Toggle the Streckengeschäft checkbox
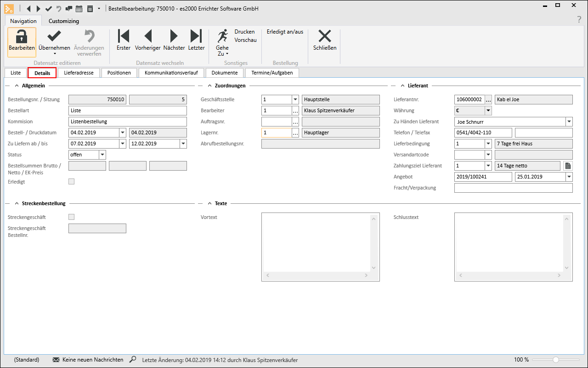This screenshot has height=368, width=588. [x=71, y=217]
